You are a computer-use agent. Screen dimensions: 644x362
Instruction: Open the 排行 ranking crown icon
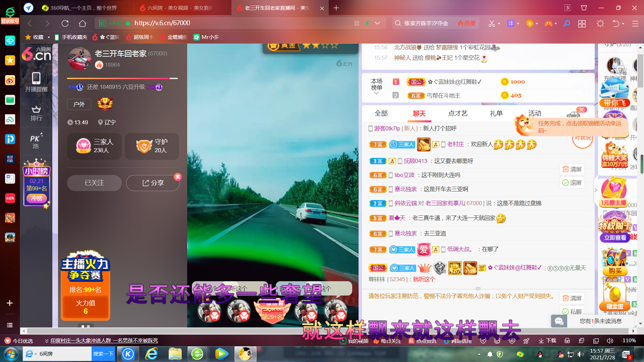coord(36,113)
